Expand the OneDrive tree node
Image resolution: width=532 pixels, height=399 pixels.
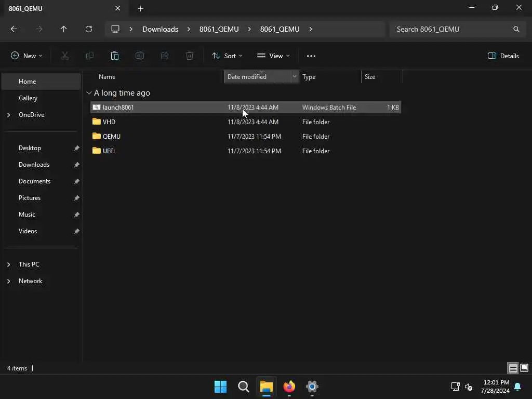point(8,115)
